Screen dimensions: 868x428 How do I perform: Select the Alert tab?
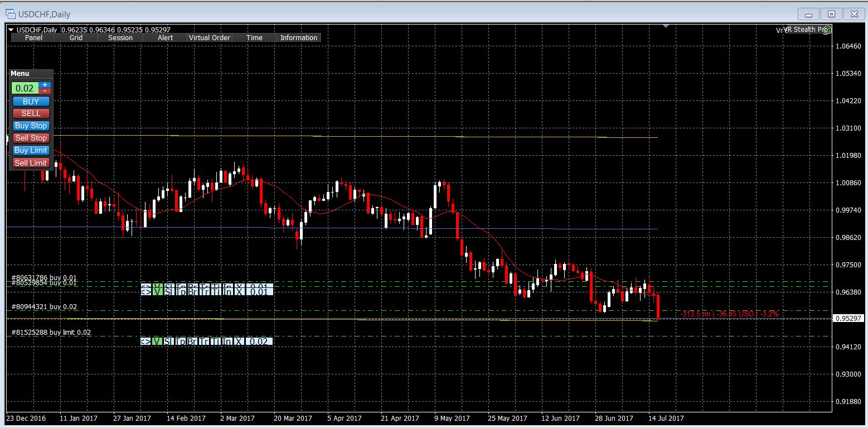click(165, 38)
